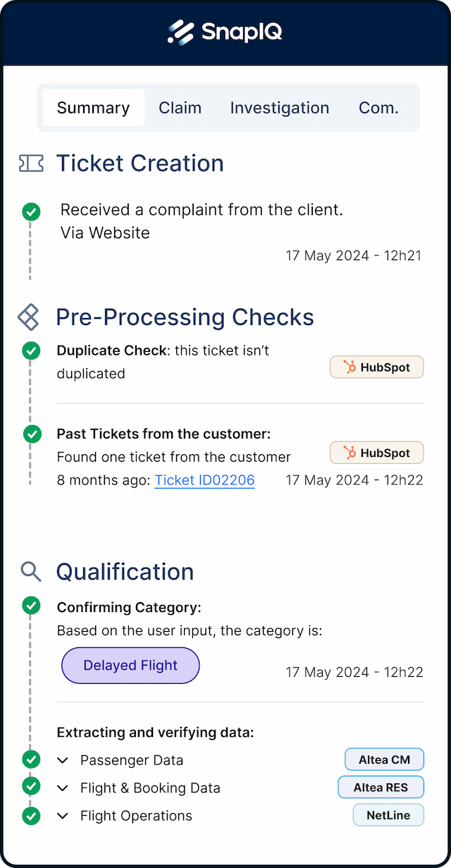Click the magnifying glass icon beside Qualification
451x868 pixels.
[30, 572]
